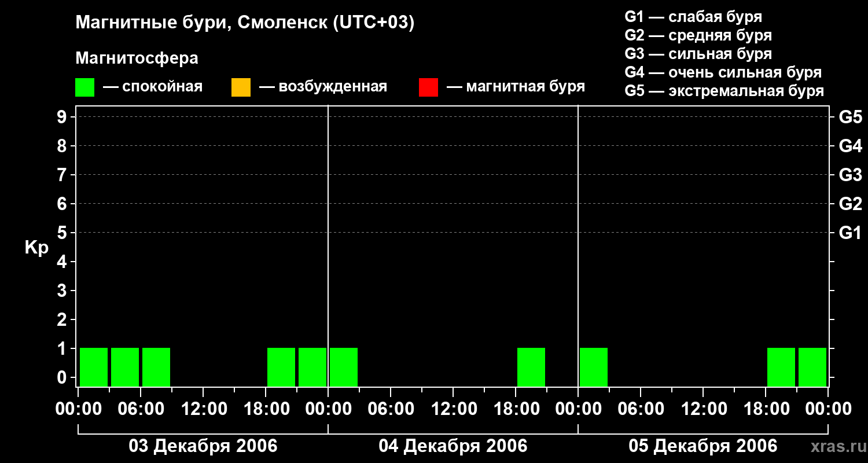Click the green спокойная legend swatch
The image size is (868, 463).
point(84,87)
